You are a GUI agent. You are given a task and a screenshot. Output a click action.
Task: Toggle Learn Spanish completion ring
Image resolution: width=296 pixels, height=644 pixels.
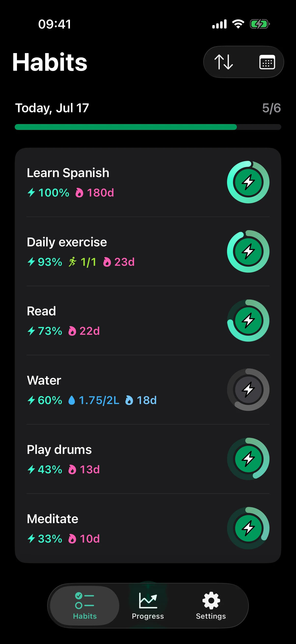pyautogui.click(x=248, y=182)
